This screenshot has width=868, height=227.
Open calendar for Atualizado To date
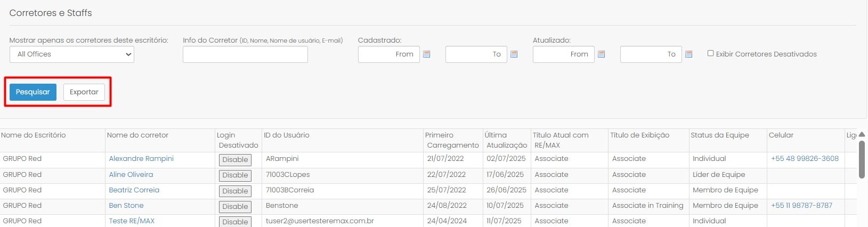coord(688,54)
